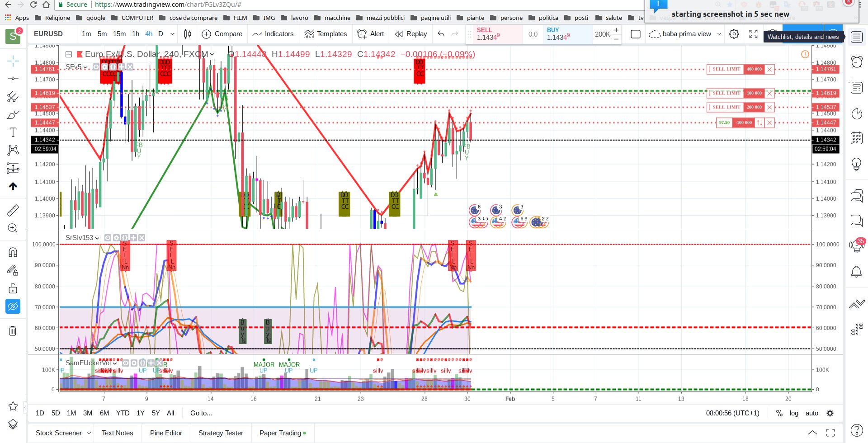868x443 pixels.
Task: Hide the SFv5 indicator via eye icon
Action: [96, 67]
